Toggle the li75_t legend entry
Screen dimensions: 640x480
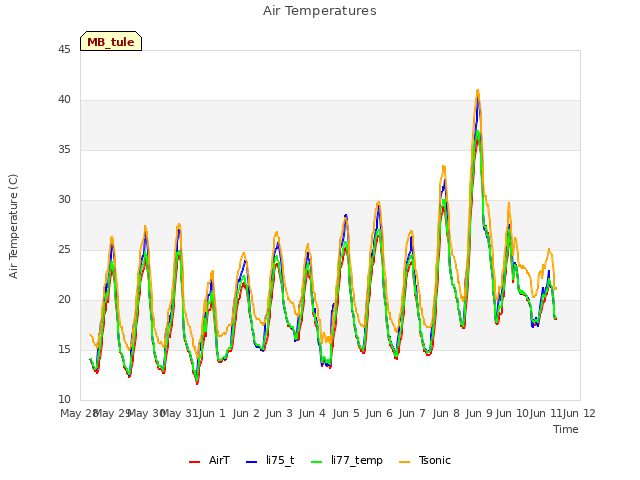[x=270, y=460]
